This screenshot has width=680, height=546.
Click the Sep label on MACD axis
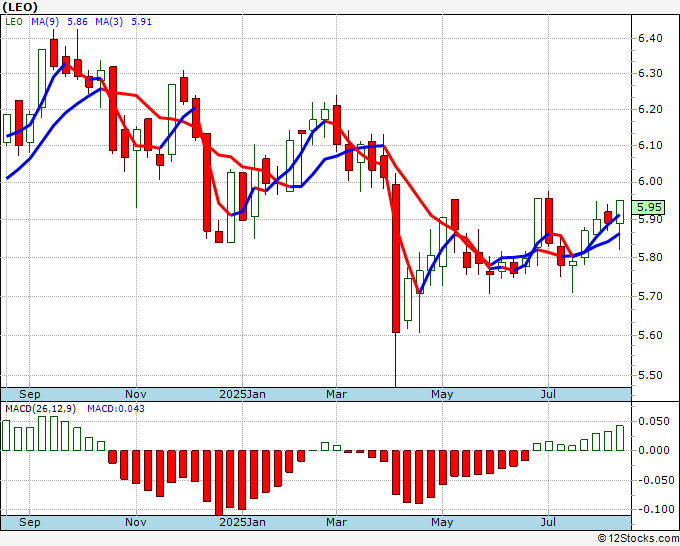click(x=29, y=522)
